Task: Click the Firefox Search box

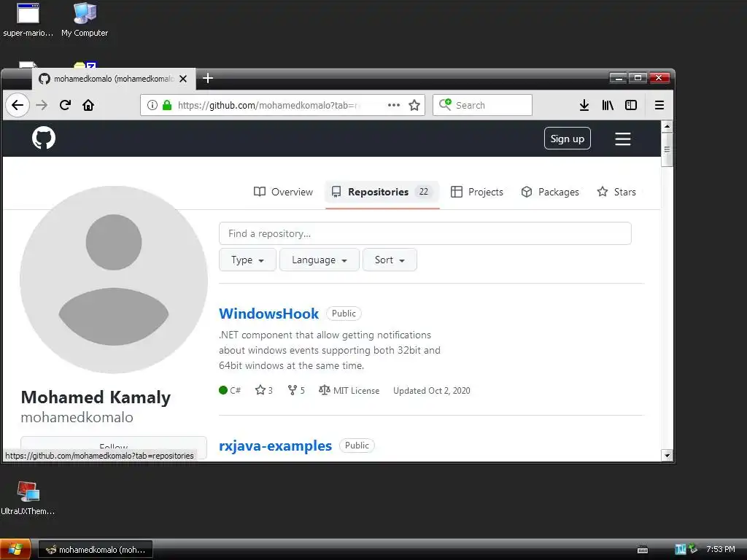Action: coord(482,105)
